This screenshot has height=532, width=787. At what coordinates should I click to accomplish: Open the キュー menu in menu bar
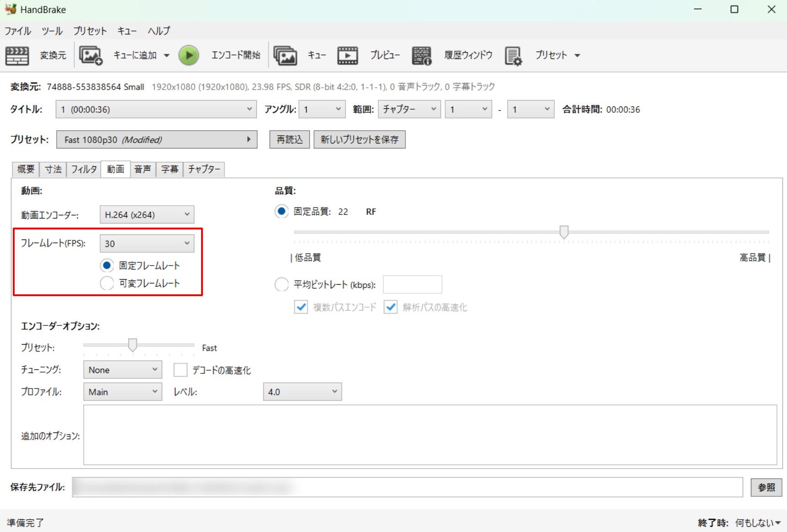(127, 31)
